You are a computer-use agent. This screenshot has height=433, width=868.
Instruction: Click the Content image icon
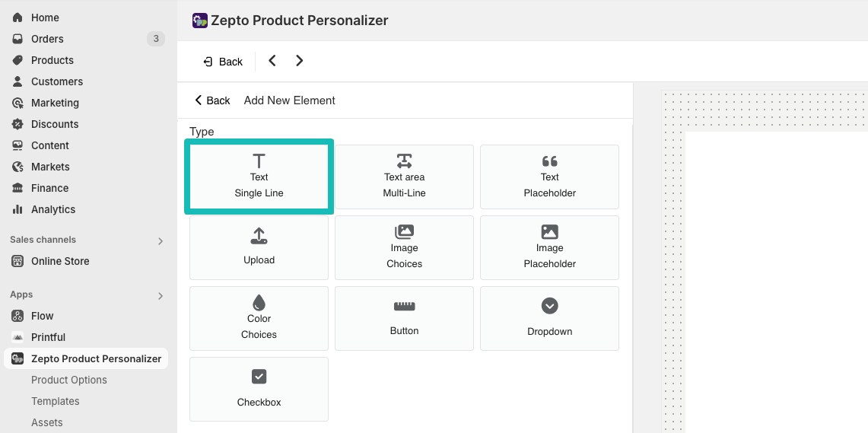pyautogui.click(x=17, y=145)
